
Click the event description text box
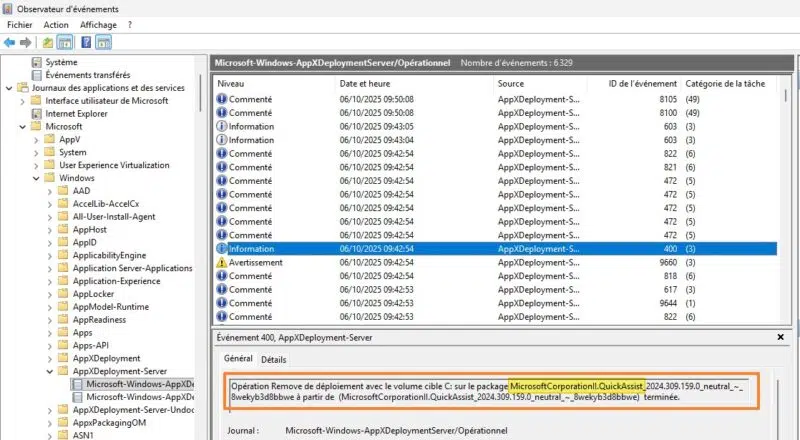point(490,392)
